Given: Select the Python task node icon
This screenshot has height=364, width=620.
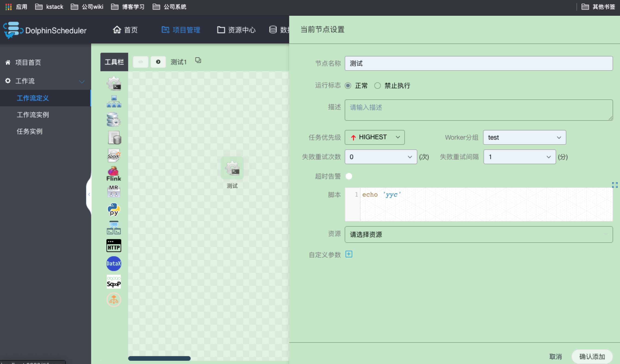Looking at the screenshot, I should (114, 209).
